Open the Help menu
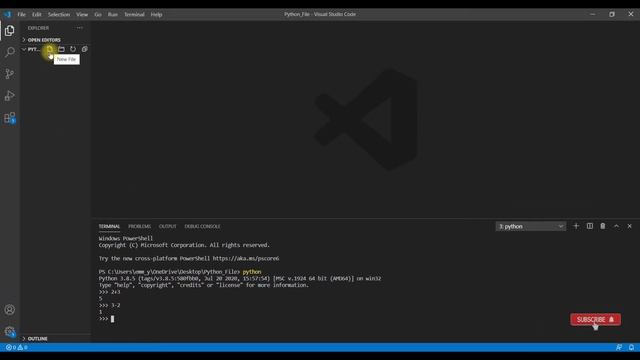640x360 pixels. coord(156,14)
